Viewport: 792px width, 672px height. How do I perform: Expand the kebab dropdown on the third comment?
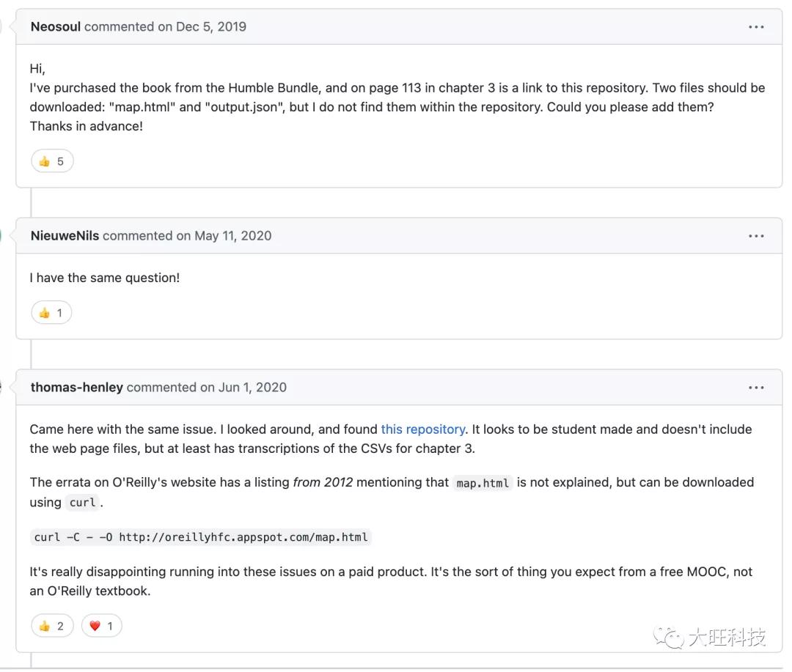pyautogui.click(x=756, y=387)
